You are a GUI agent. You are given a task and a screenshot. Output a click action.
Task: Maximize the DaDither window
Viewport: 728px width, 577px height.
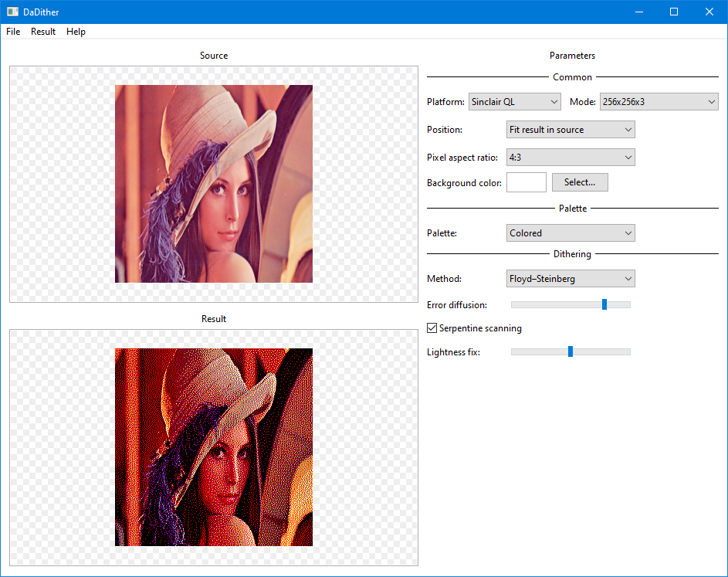[x=674, y=12]
